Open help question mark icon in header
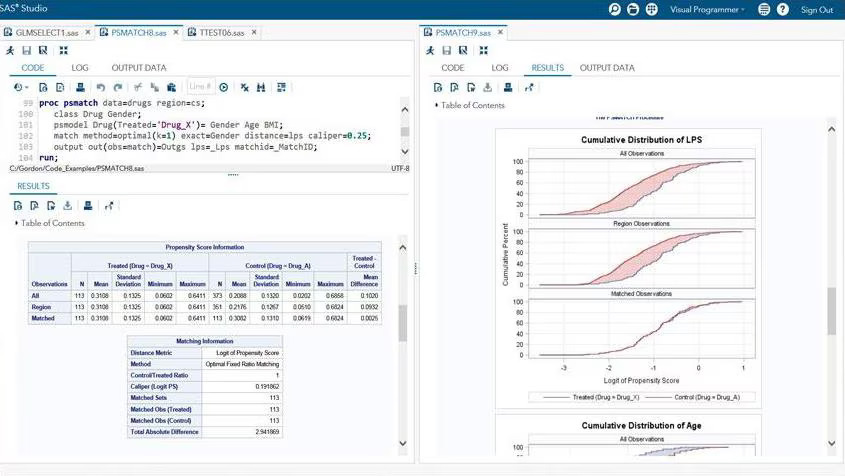The image size is (845, 476). coord(782,9)
